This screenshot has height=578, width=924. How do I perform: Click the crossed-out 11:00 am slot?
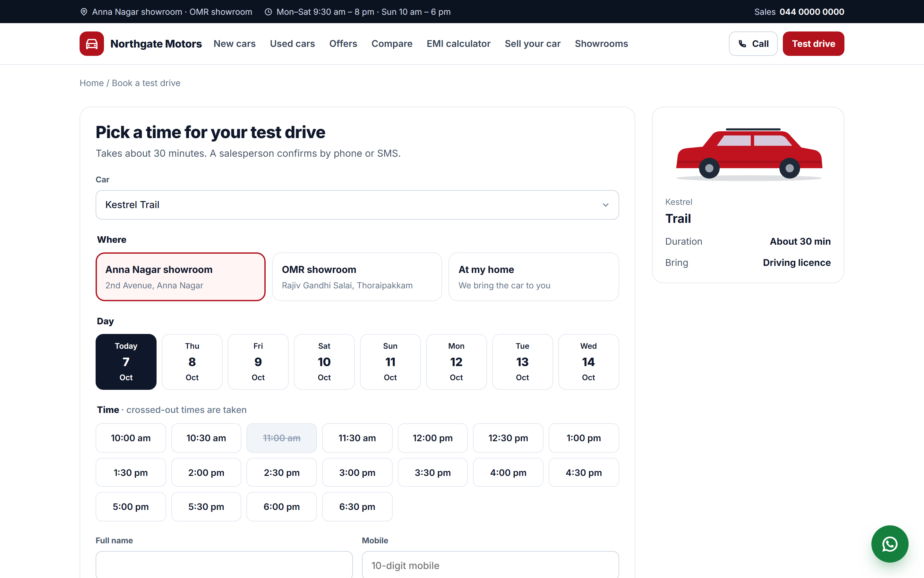point(281,438)
